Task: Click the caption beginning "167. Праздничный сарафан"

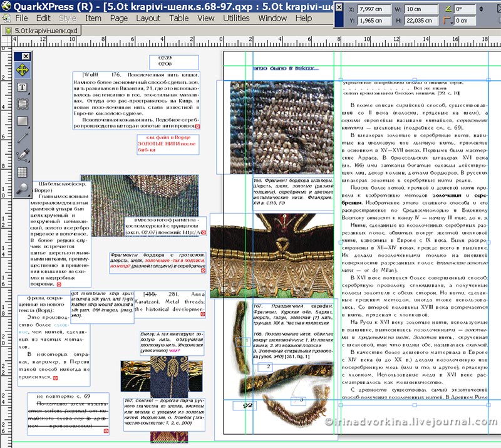Action: (293, 315)
